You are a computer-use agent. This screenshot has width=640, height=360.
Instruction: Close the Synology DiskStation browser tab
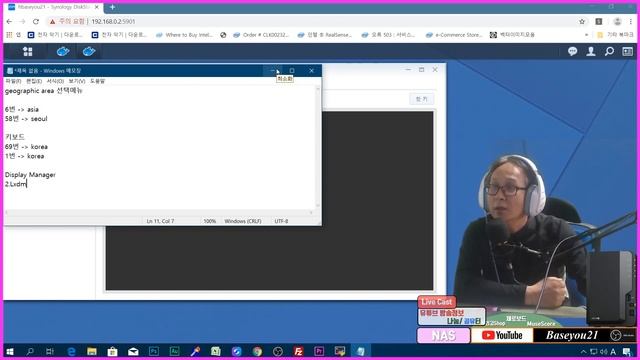97,7
